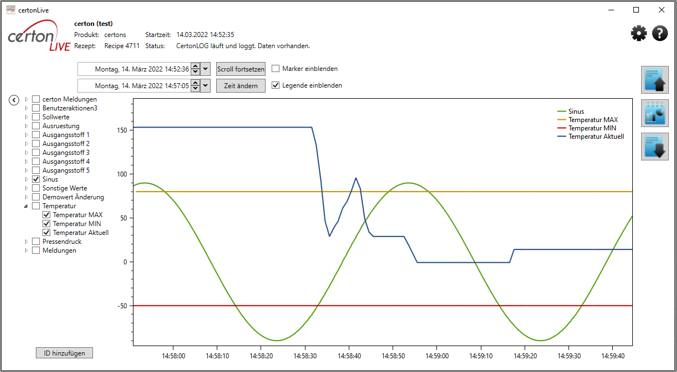677x372 pixels.
Task: Click the start time date field
Action: pyautogui.click(x=134, y=69)
